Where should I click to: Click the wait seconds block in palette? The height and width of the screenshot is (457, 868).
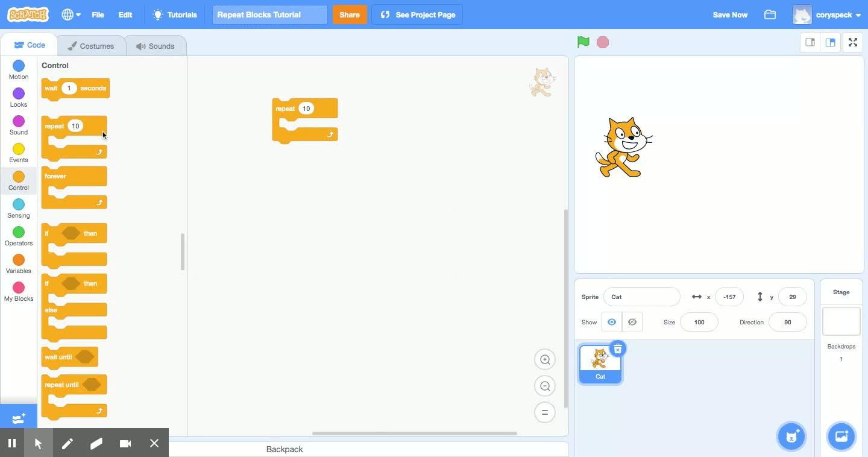[x=75, y=89]
